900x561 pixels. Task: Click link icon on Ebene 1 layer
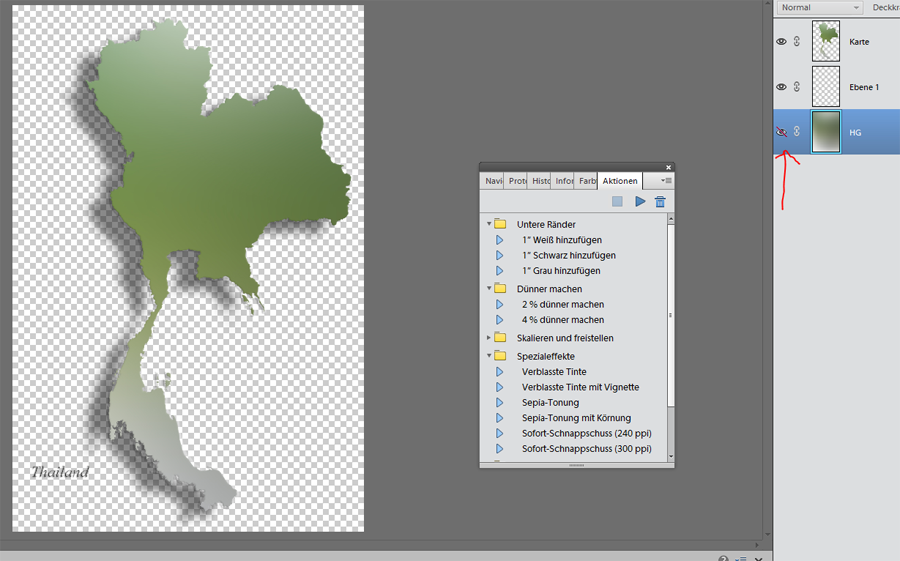point(797,87)
